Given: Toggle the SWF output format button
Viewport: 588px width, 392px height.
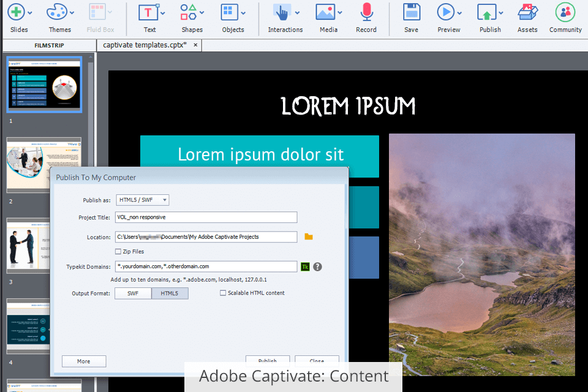Looking at the screenshot, I should (x=133, y=293).
